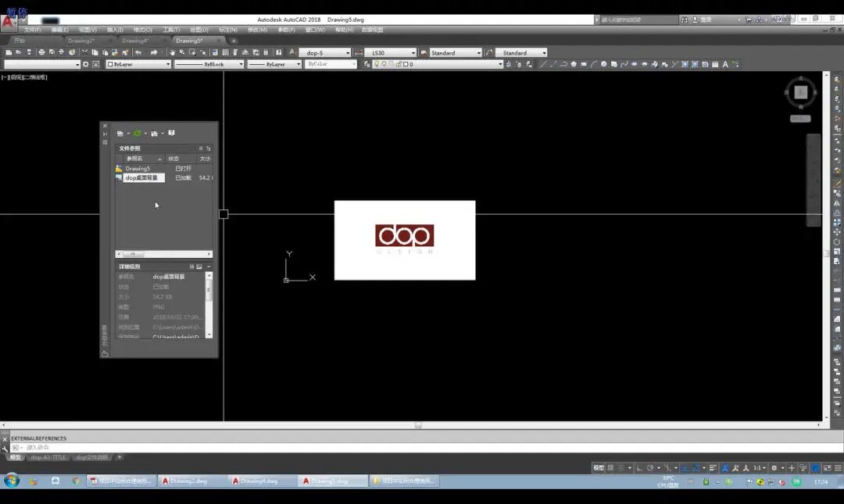Select the Pan hand tool
The width and height of the screenshot is (844, 504).
[x=172, y=53]
